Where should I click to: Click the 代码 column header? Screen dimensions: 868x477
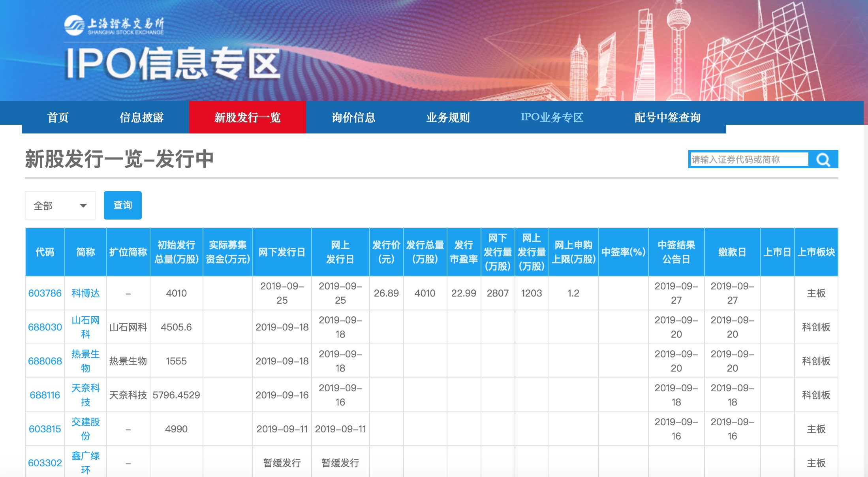pyautogui.click(x=45, y=252)
